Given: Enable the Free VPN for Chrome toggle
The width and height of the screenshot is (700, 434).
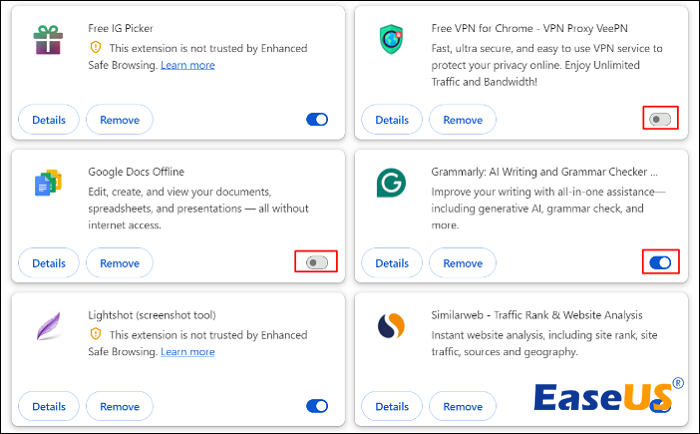Looking at the screenshot, I should tap(660, 120).
